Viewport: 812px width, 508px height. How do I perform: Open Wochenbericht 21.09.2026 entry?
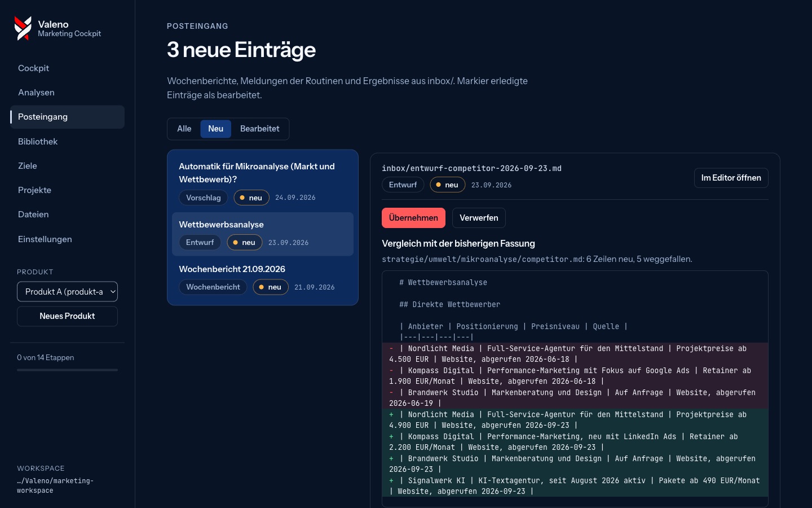[263, 279]
